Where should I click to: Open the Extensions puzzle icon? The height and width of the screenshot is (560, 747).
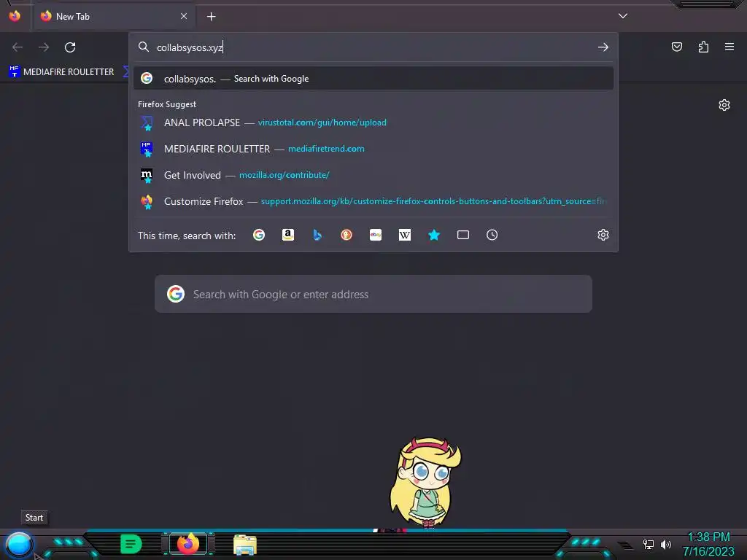703,47
